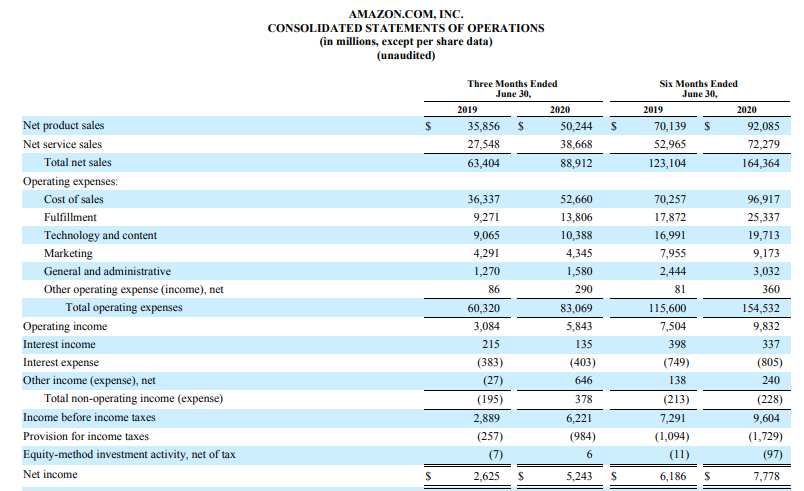The image size is (804, 491).
Task: Select general and administrative value 1,580
Action: tap(579, 271)
